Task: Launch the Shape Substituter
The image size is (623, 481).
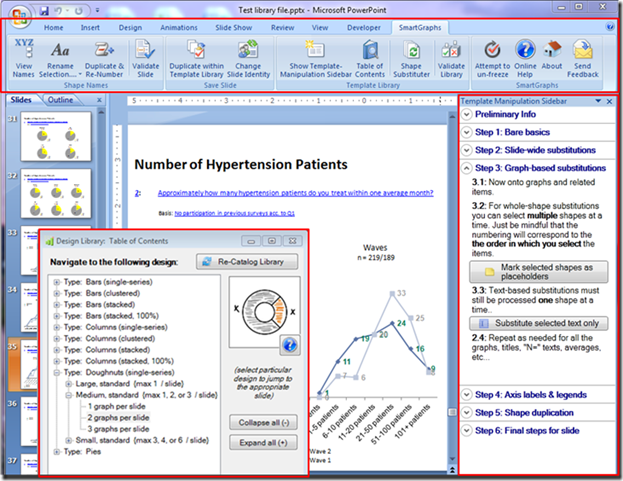Action: pos(411,58)
